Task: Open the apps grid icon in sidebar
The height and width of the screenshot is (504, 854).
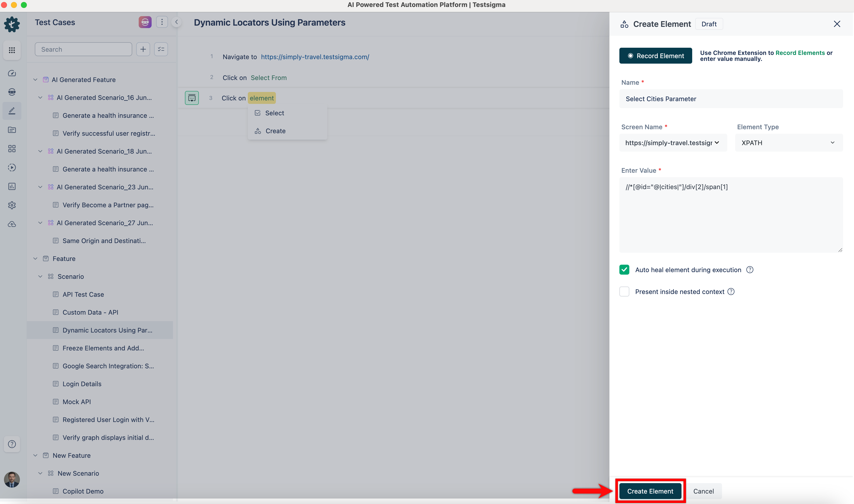Action: point(12,50)
